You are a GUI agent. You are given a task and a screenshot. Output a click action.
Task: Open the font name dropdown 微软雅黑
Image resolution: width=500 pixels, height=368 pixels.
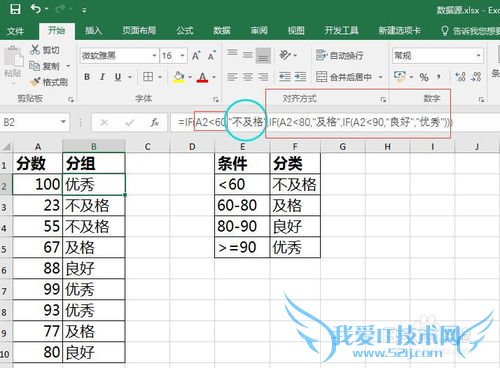coord(154,56)
